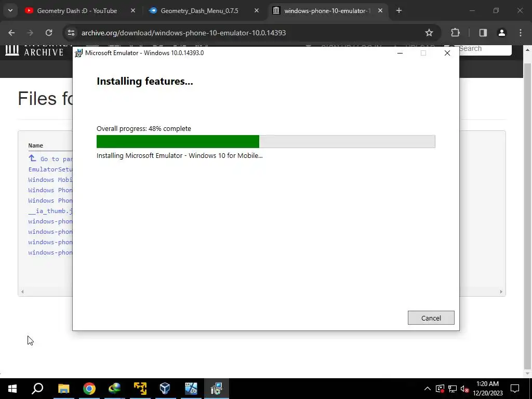Cancel the emulator installation
The image size is (532, 399).
tap(431, 318)
